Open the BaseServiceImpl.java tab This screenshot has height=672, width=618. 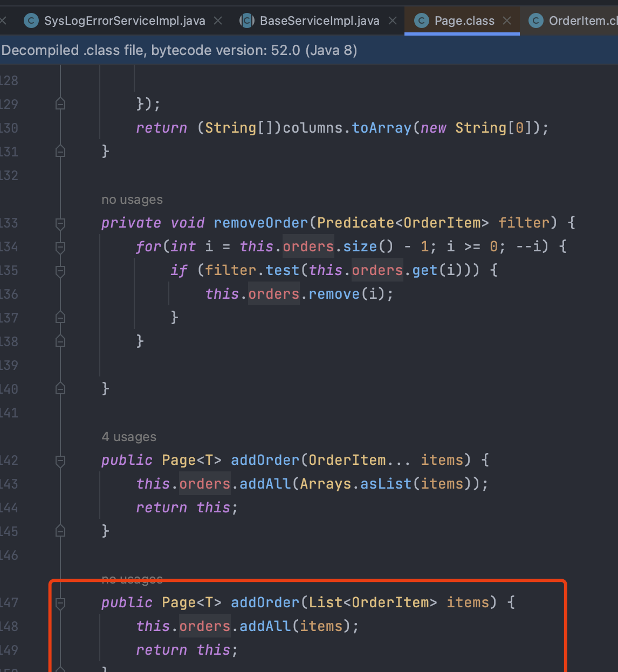click(x=319, y=21)
